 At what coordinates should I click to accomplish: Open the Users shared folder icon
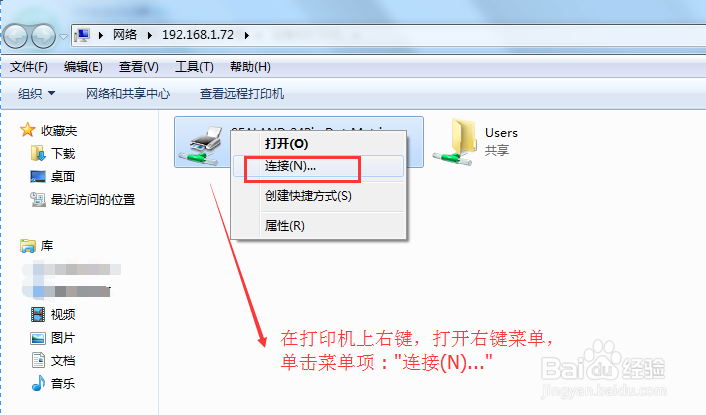(x=455, y=142)
